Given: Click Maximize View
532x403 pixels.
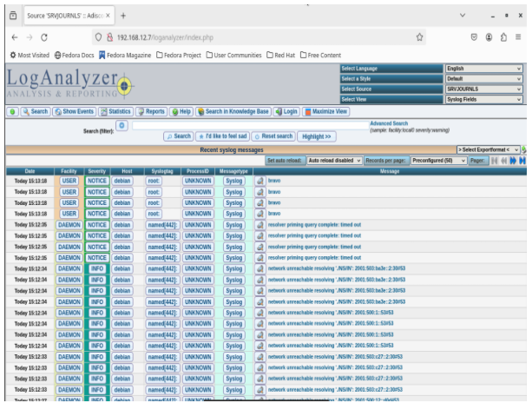Looking at the screenshot, I should (325, 111).
